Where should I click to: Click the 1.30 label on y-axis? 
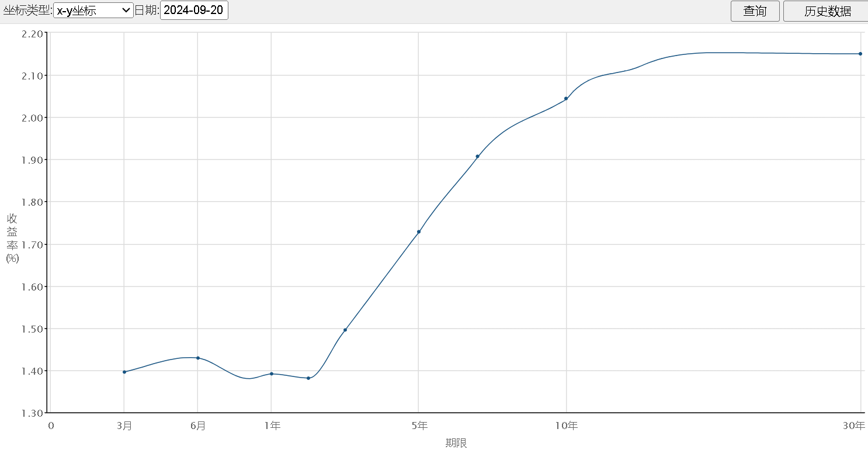coord(32,413)
